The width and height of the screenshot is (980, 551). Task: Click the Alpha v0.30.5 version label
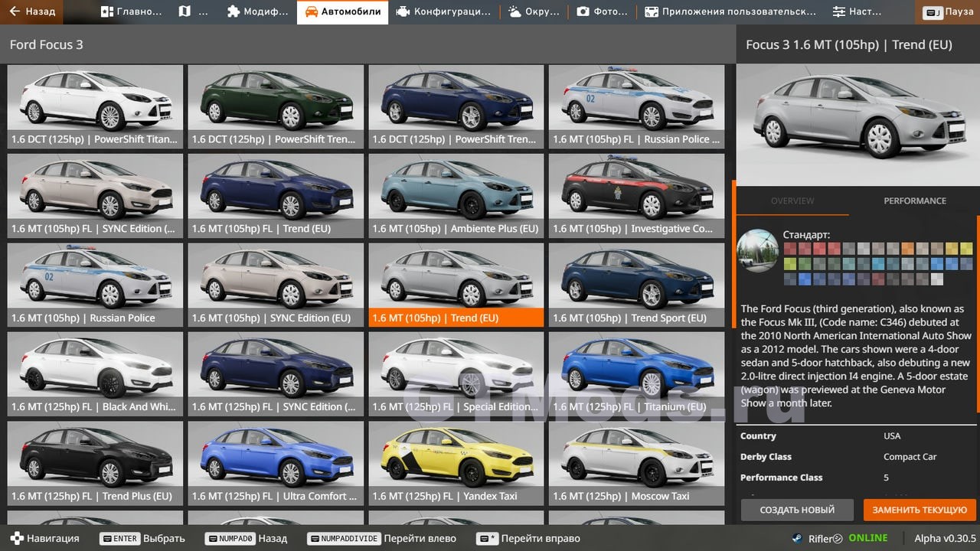pos(945,538)
